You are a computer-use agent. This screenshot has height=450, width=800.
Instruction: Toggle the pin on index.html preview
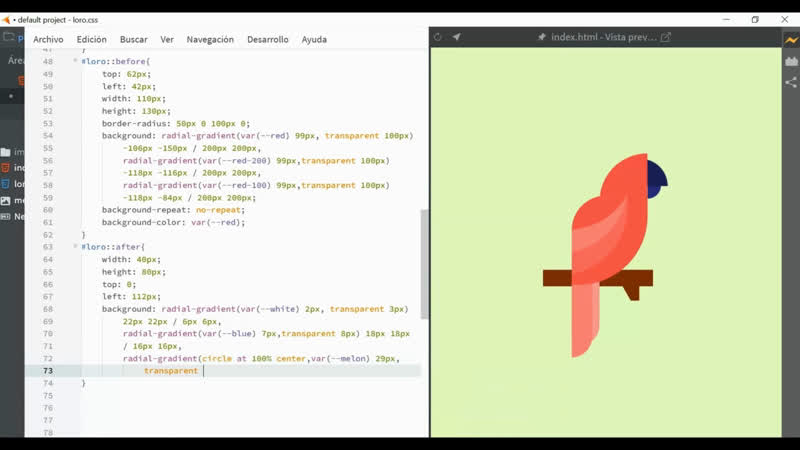542,37
